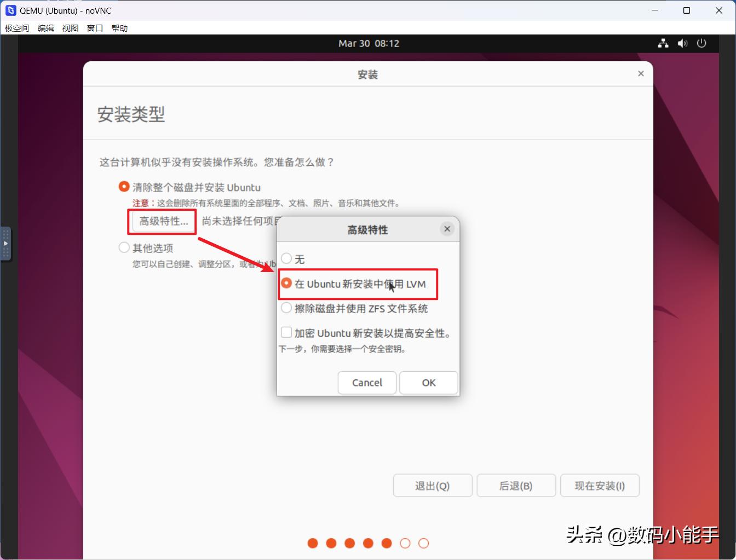Click the QEMU noVNC app icon in title bar
Image resolution: width=736 pixels, height=560 pixels.
pyautogui.click(x=10, y=10)
